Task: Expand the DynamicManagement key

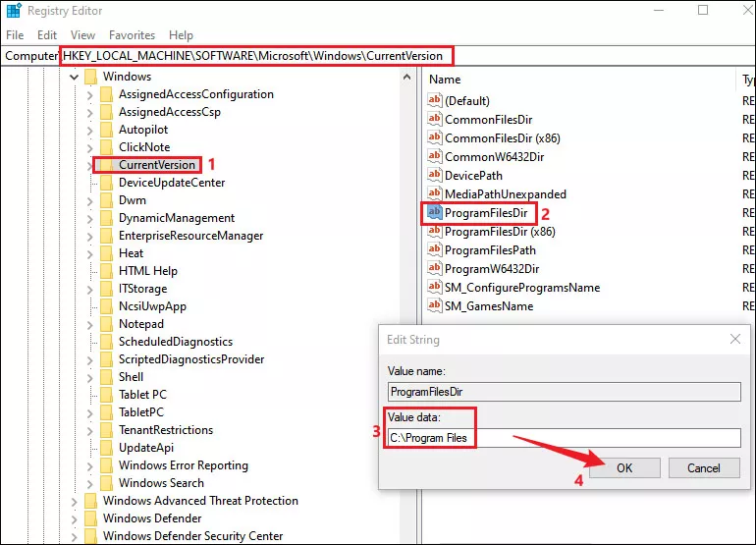Action: 89,219
